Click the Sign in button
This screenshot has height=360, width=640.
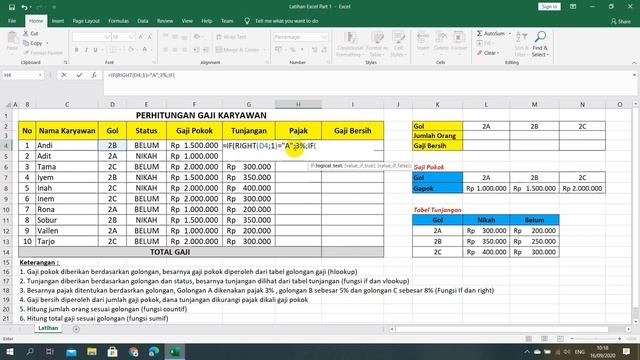click(549, 7)
